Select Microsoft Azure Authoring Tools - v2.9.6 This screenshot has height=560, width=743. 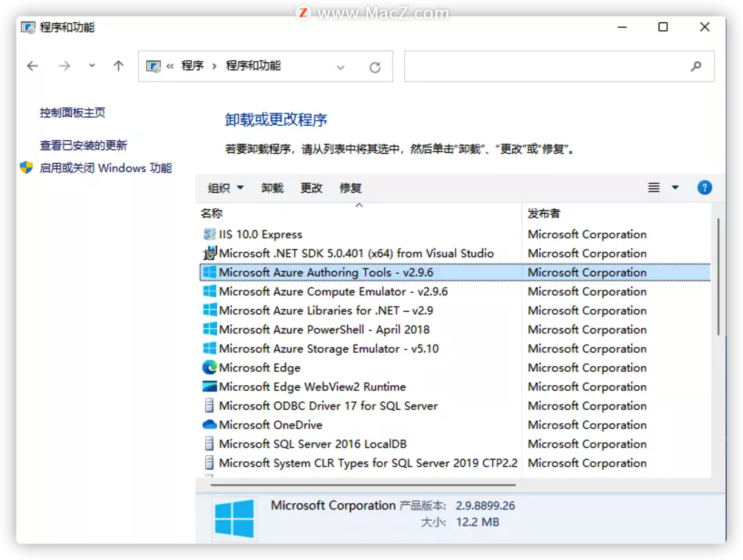click(326, 272)
